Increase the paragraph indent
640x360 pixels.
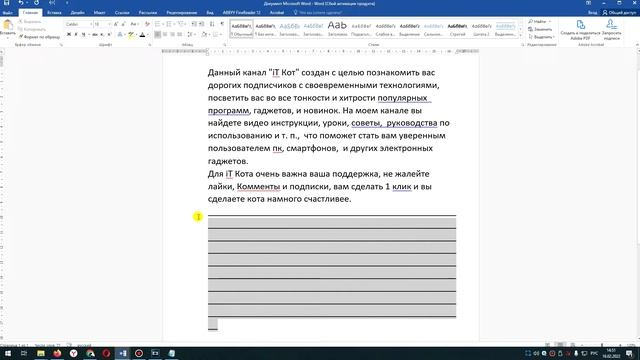pos(202,24)
